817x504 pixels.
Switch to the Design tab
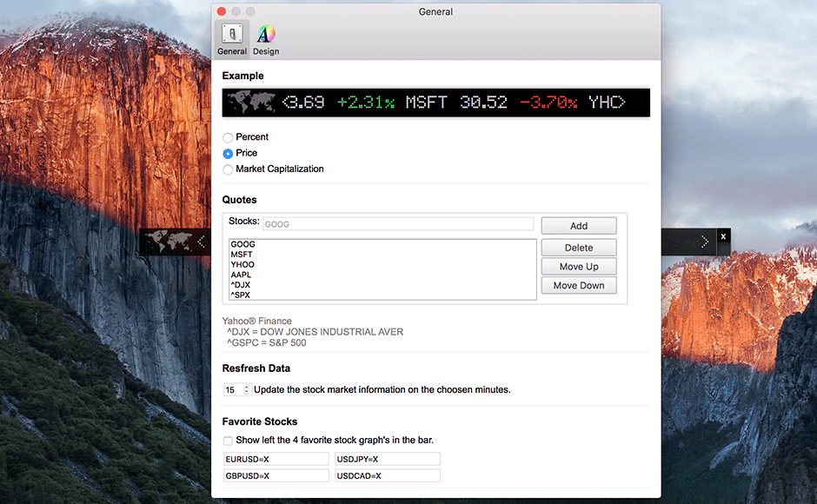click(266, 39)
